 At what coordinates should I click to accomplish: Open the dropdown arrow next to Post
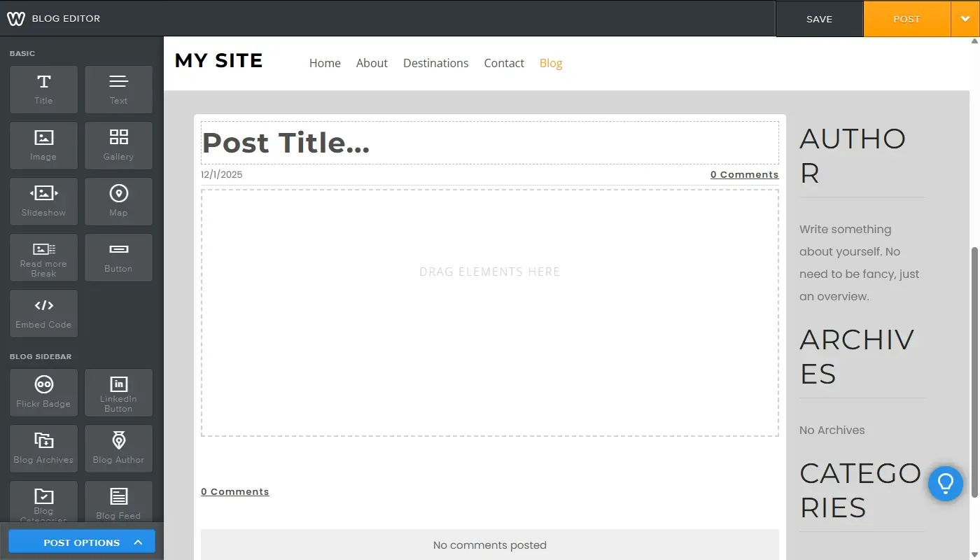click(965, 19)
